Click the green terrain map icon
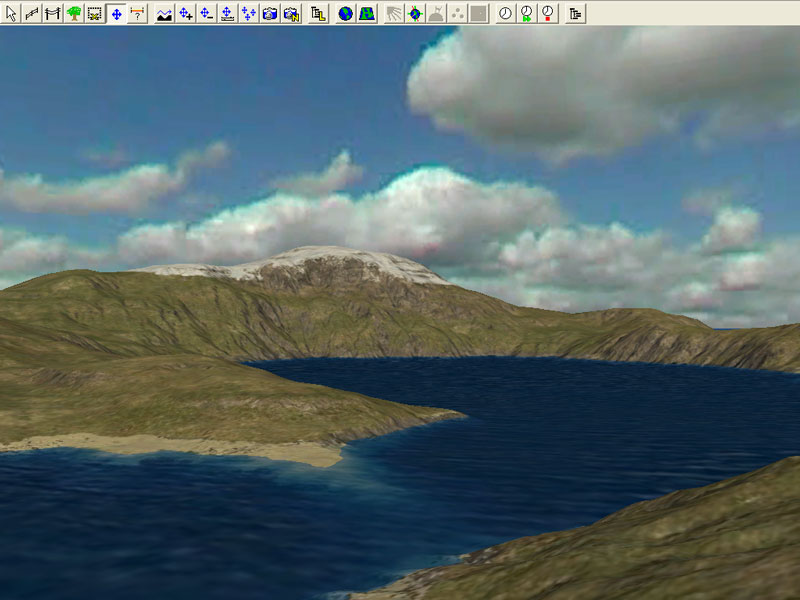Image resolution: width=800 pixels, height=600 pixels. (x=366, y=13)
